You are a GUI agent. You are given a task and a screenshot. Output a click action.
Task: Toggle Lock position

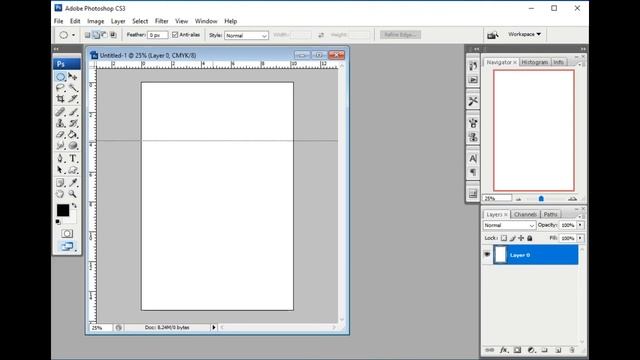[521, 238]
